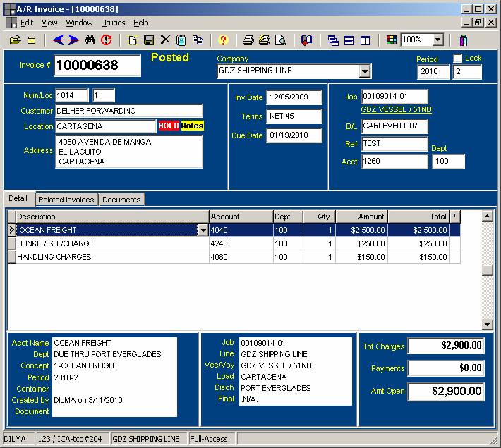Click the yellow question mark help icon
This screenshot has width=501, height=448.
click(x=223, y=40)
